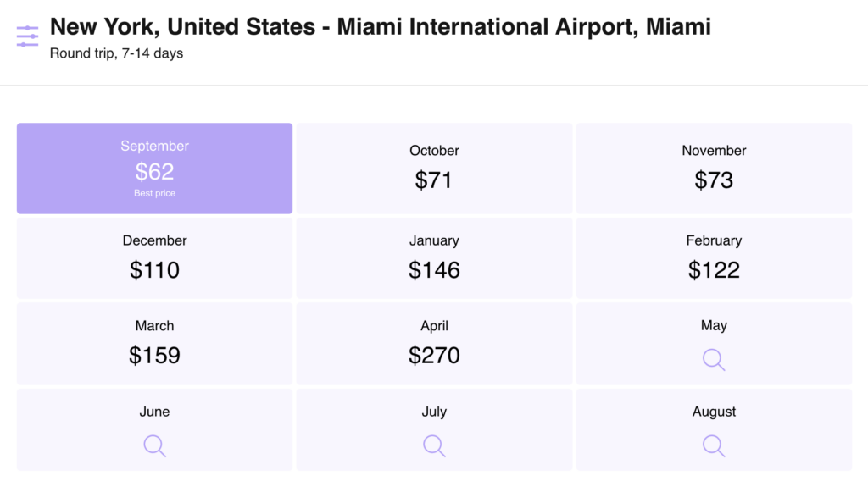Open the filter sliders icon

27,36
